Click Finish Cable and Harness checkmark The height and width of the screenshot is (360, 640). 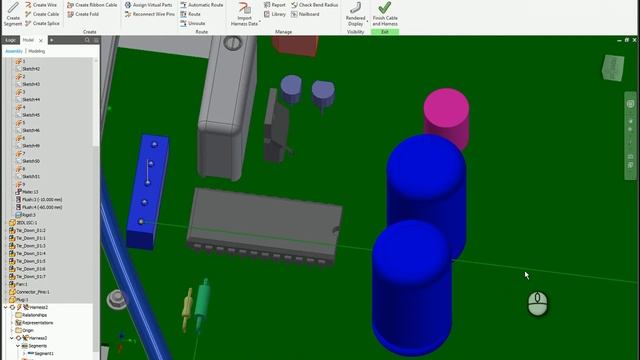384,8
